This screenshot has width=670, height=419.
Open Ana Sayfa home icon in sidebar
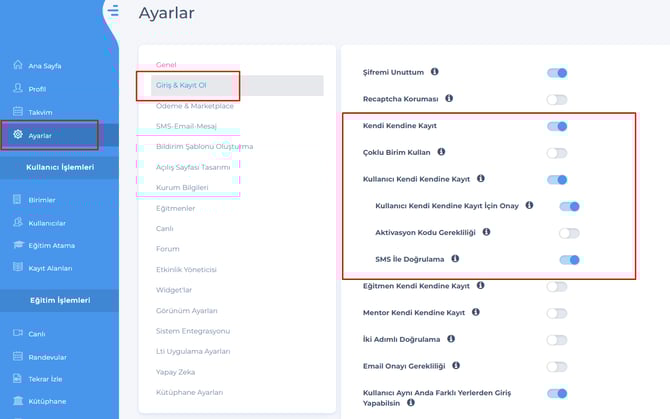(x=18, y=65)
